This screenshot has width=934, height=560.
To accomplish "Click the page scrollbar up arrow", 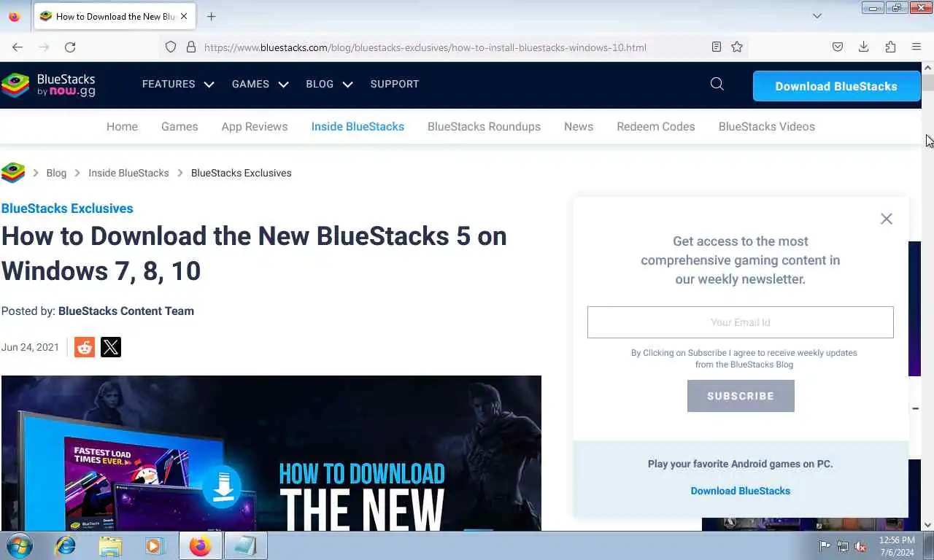I will coord(927,67).
